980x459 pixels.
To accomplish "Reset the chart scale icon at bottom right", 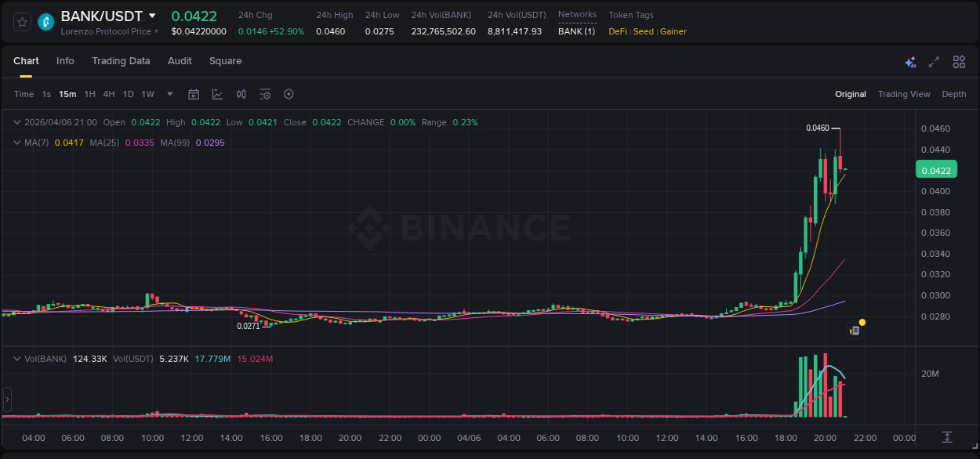I will (947, 437).
